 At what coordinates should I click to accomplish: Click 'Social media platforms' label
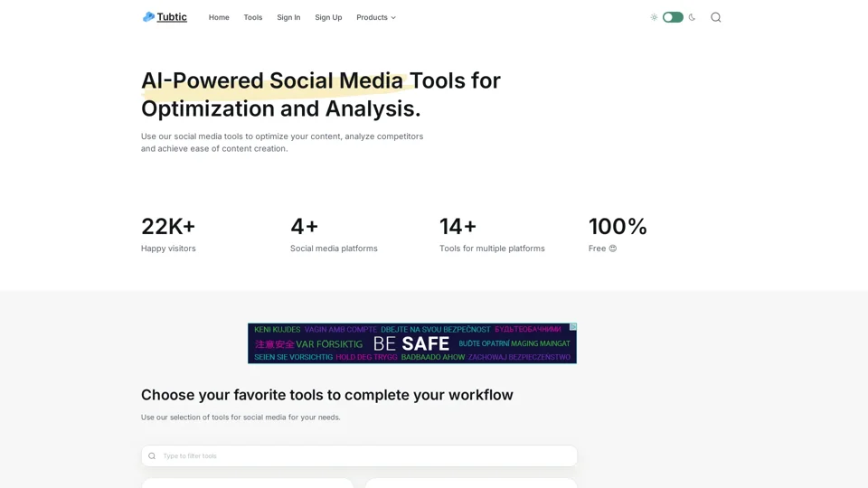click(334, 249)
